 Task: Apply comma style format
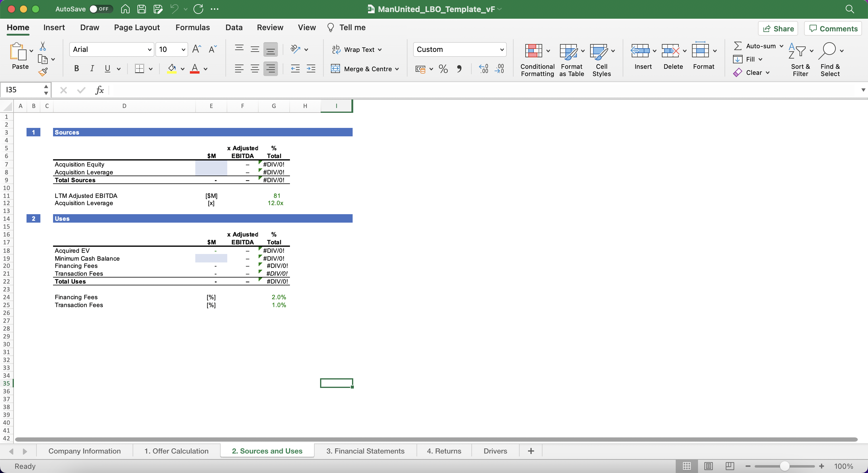pos(459,69)
